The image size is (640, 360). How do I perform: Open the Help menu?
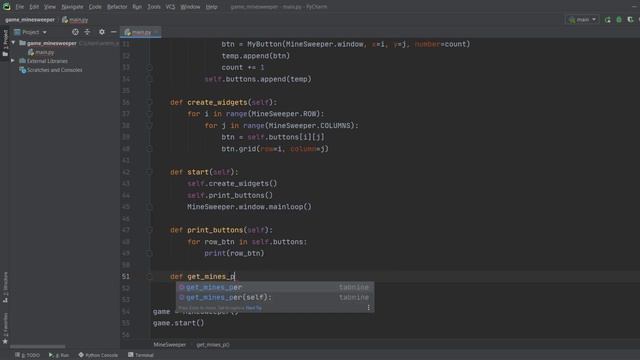(x=211, y=7)
